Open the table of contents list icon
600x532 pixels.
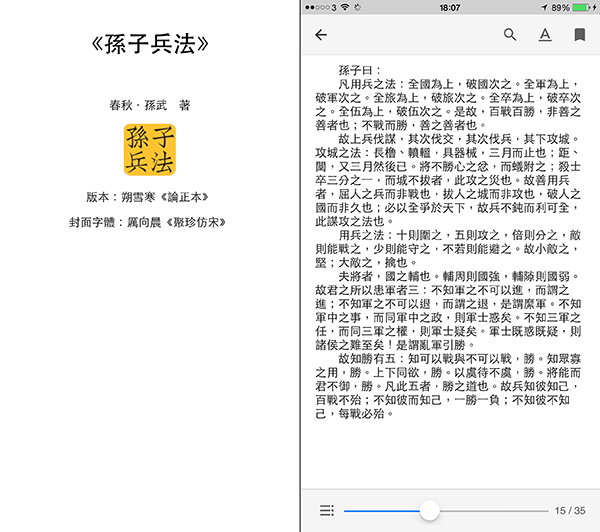[327, 510]
